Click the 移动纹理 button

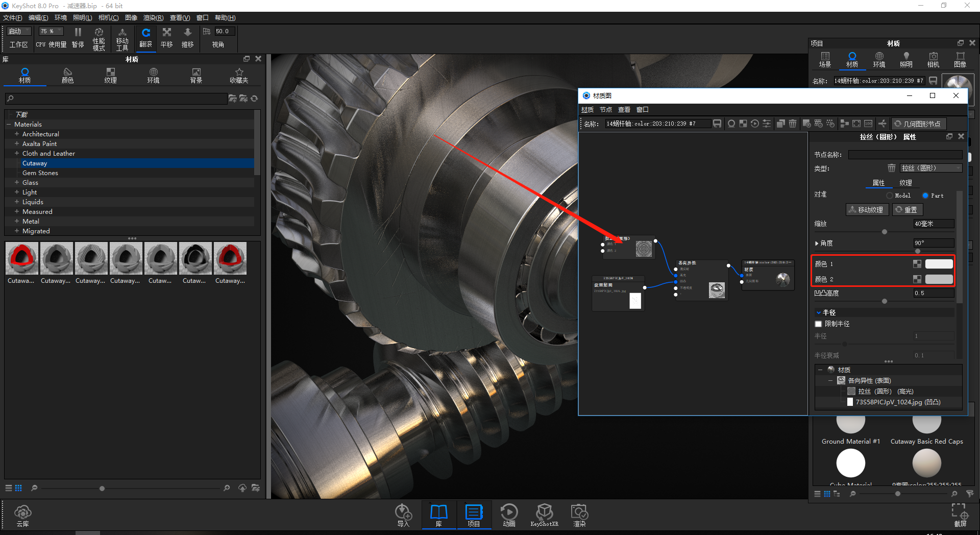coord(867,210)
